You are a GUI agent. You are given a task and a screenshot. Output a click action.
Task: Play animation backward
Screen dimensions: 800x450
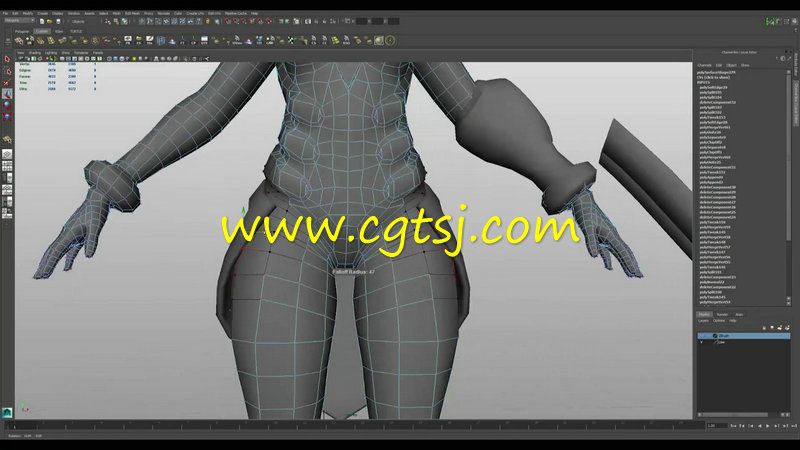(760, 426)
